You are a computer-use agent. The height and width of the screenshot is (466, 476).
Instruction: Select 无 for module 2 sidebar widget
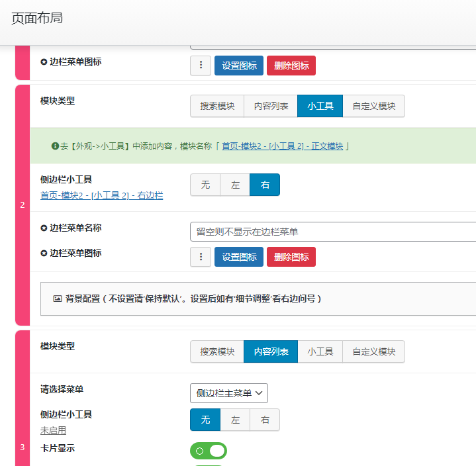pyautogui.click(x=205, y=185)
